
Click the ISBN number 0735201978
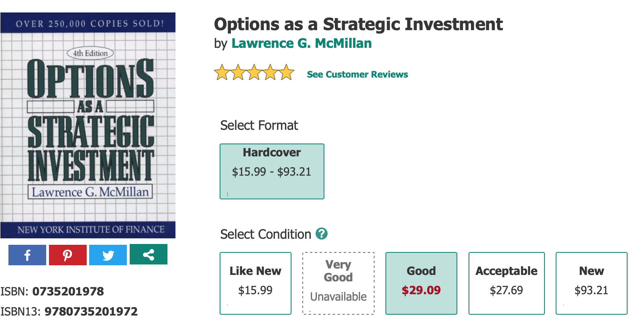pos(68,291)
